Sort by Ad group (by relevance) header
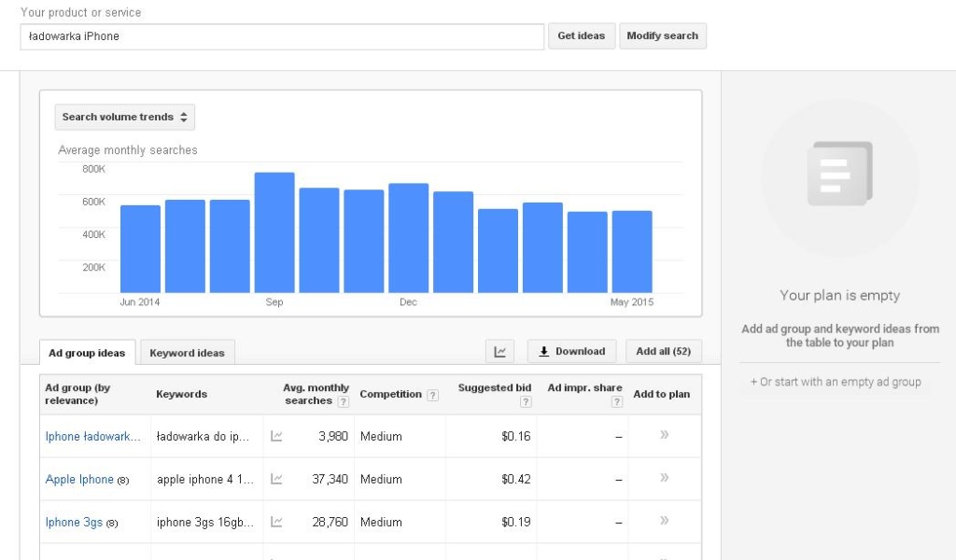This screenshot has height=560, width=956. (77, 394)
